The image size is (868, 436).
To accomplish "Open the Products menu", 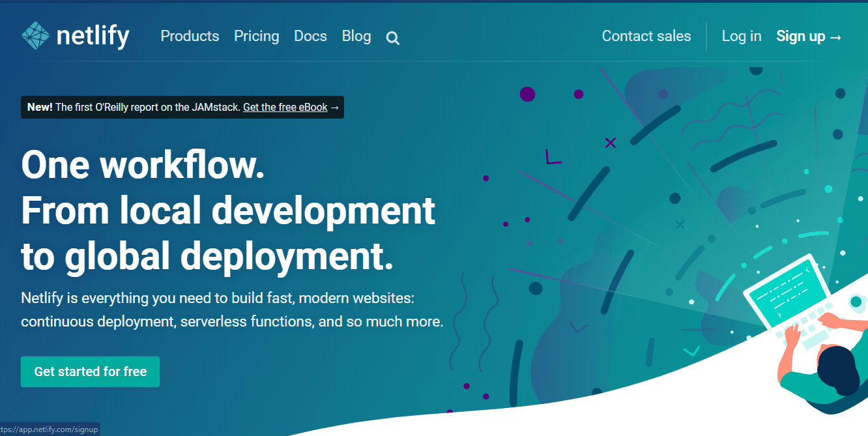I will tap(190, 36).
